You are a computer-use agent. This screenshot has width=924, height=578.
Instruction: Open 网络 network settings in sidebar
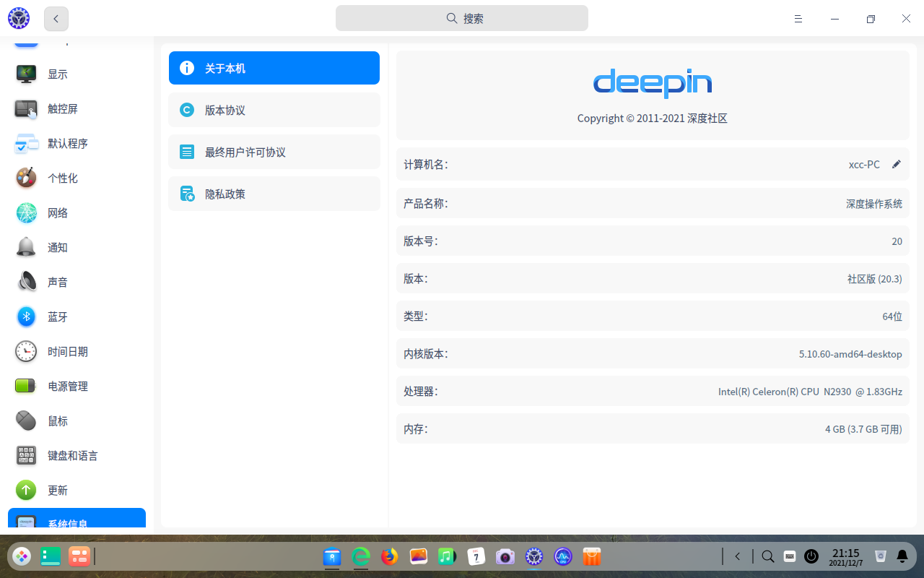[58, 212]
